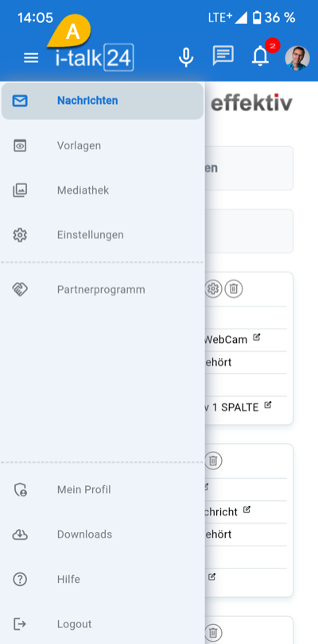The width and height of the screenshot is (318, 644).
Task: Click the i-talk24 logo
Action: (95, 57)
